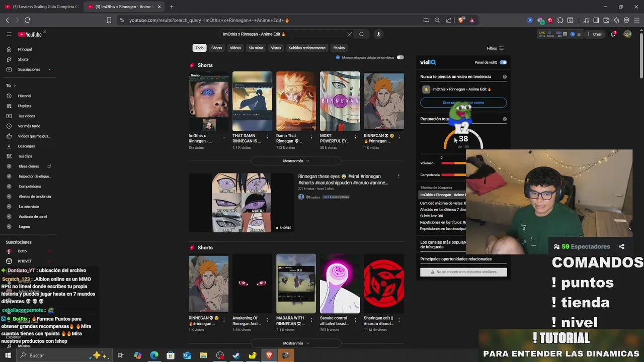Open options for ImOthis x Rinnegan short

[x=224, y=137]
